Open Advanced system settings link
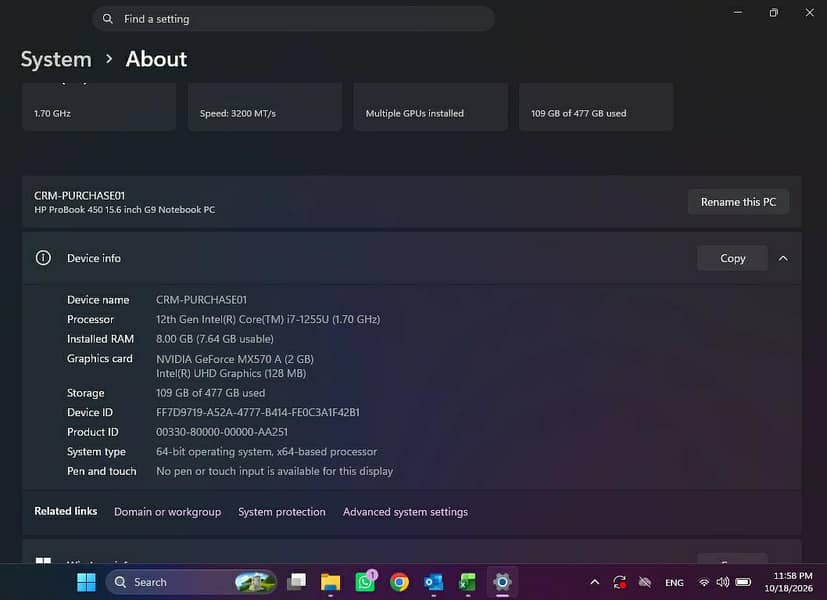 (405, 512)
